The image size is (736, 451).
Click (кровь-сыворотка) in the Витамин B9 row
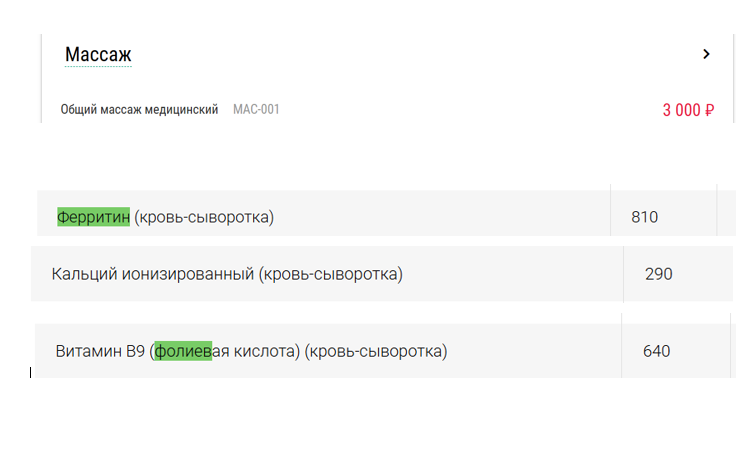tap(376, 351)
